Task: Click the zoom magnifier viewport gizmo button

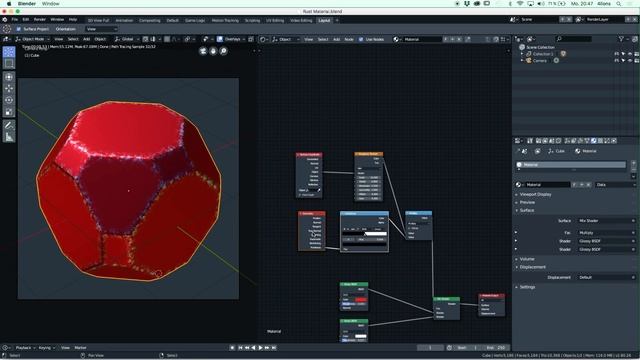Action: click(x=223, y=51)
